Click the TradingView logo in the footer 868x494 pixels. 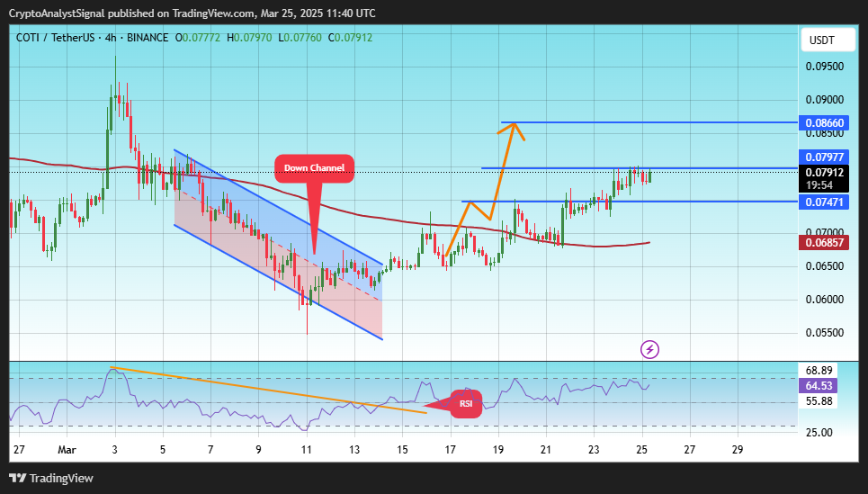coord(51,478)
